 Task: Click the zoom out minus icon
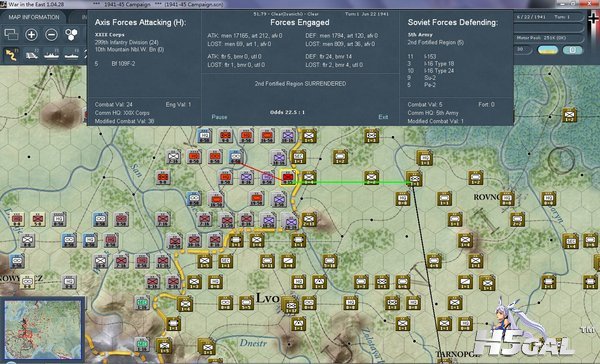51,34
